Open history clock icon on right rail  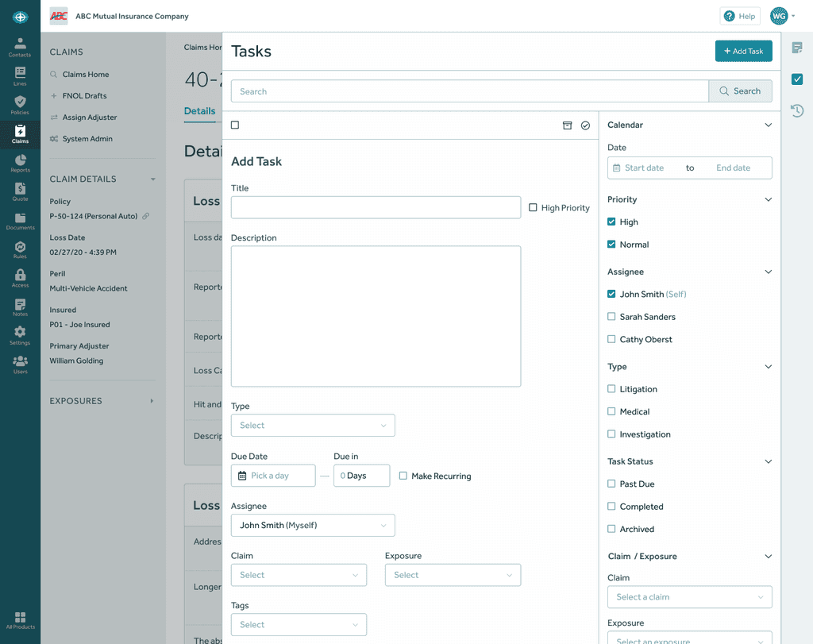(797, 110)
